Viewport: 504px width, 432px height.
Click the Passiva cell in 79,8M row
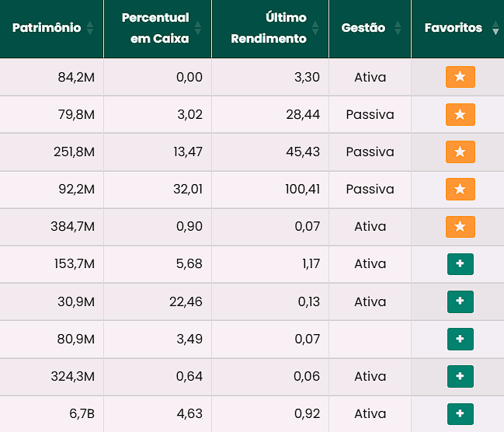point(370,114)
